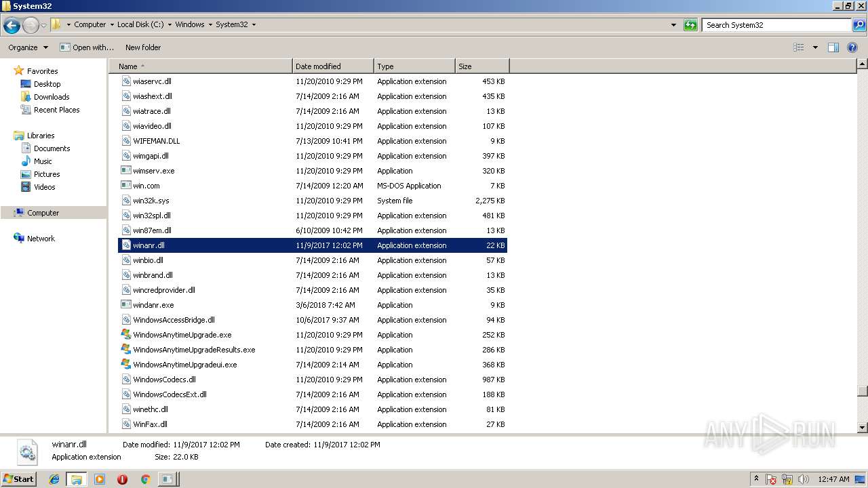
Task: Open the Start menu
Action: tap(18, 479)
